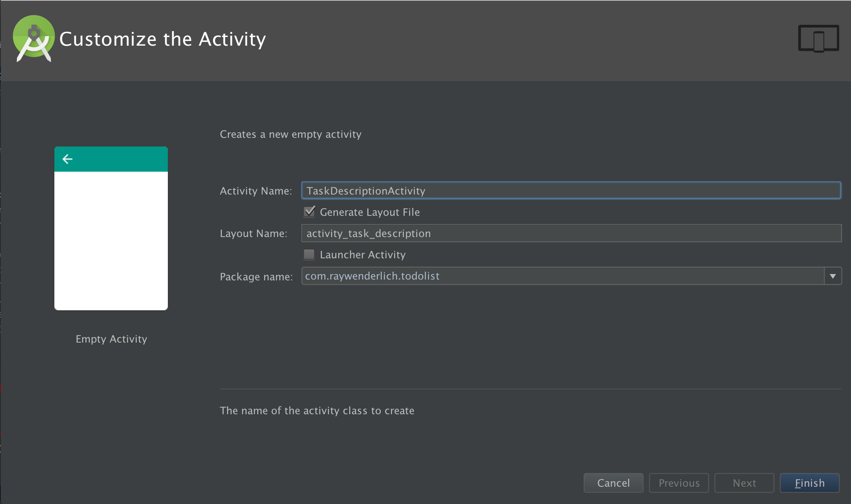Click the 'Empty Activity' caption text
This screenshot has width=851, height=504.
click(111, 339)
